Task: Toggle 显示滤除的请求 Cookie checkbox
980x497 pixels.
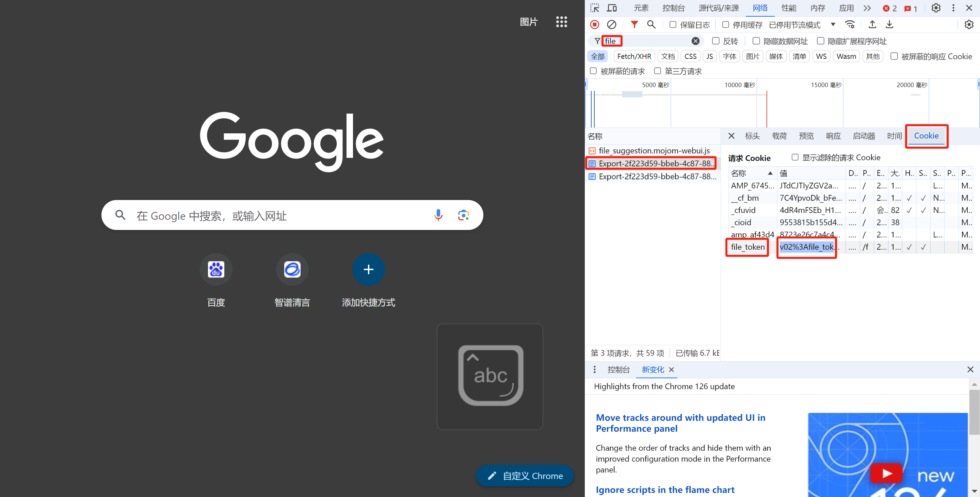Action: [795, 158]
